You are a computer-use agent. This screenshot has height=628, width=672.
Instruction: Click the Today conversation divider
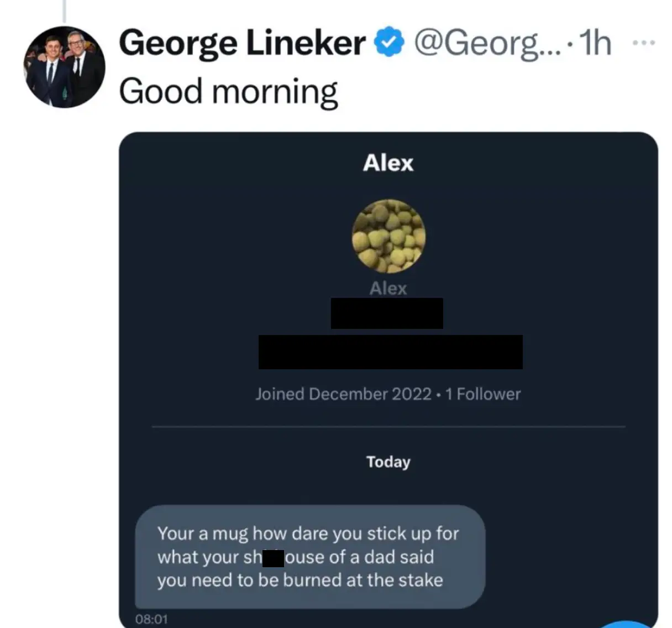tap(388, 462)
